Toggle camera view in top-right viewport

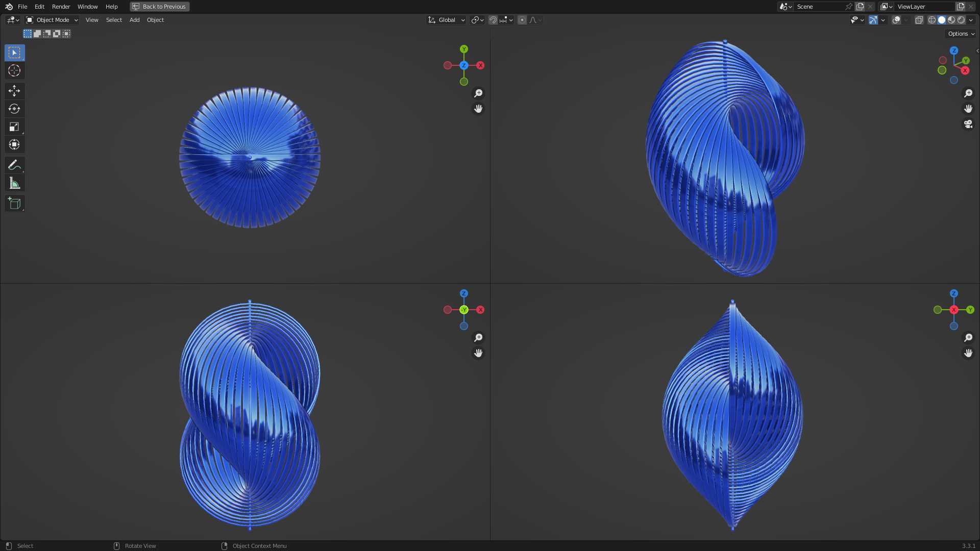[968, 124]
